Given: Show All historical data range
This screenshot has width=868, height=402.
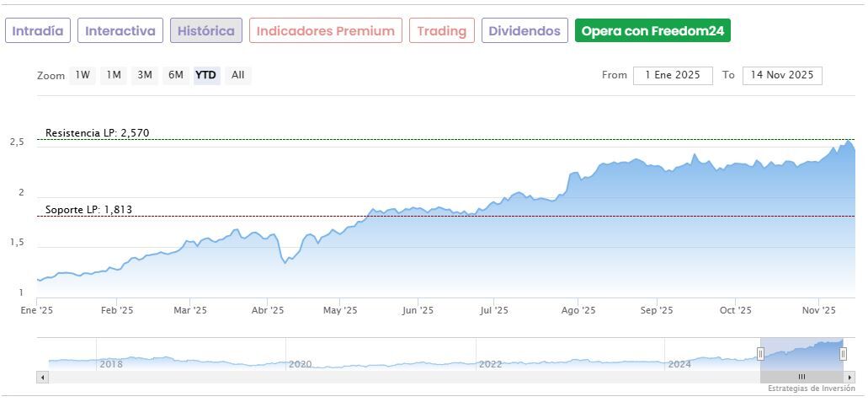Looking at the screenshot, I should (238, 75).
